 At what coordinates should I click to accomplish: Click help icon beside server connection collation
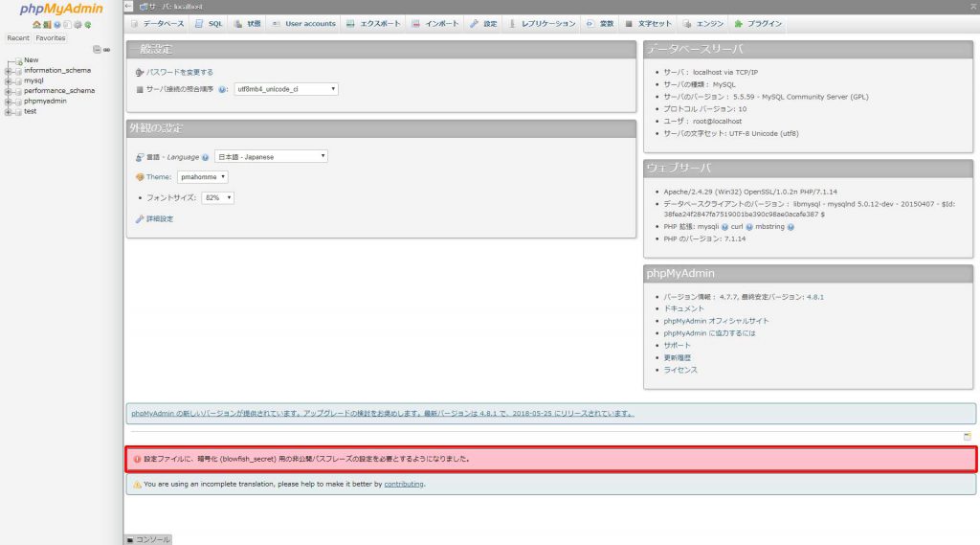(222, 89)
